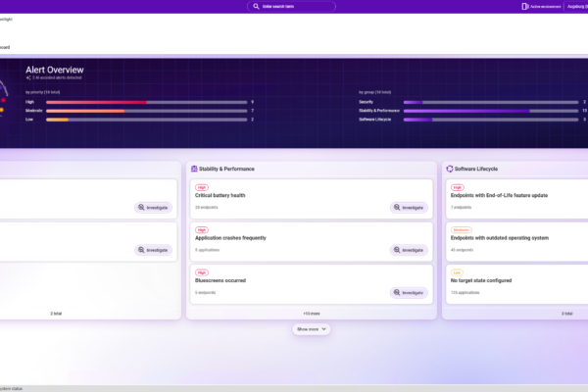
Task: Open the Augsburg environment selector
Action: click(577, 7)
